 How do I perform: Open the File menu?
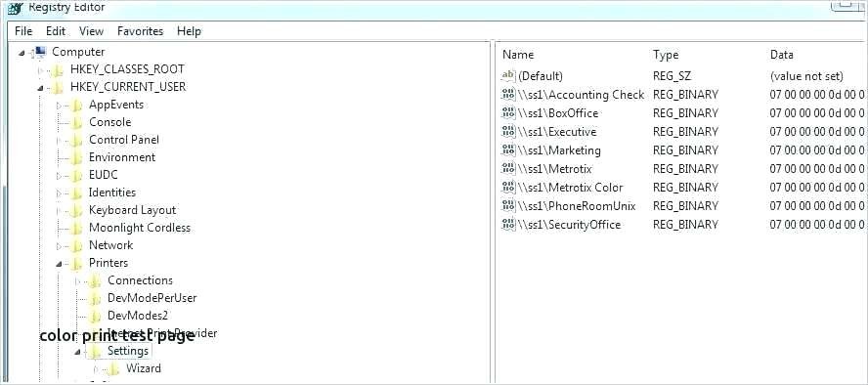[23, 31]
